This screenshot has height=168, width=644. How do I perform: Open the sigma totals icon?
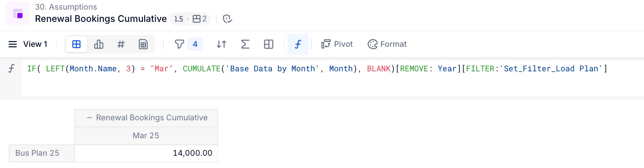pyautogui.click(x=245, y=44)
